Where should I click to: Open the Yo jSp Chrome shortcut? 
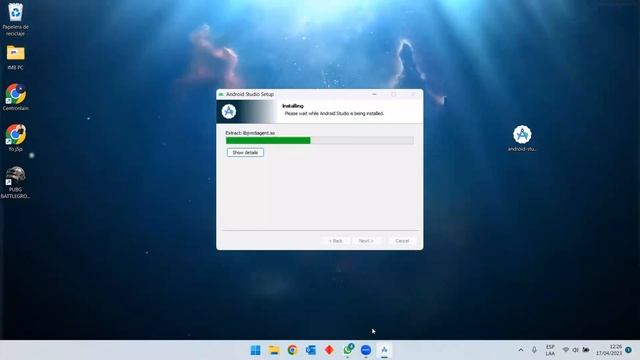16,138
